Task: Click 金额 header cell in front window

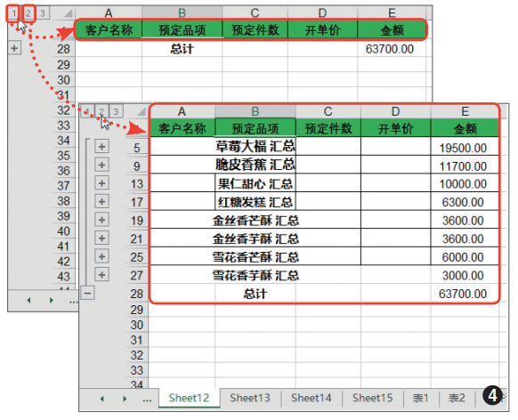Action: tap(465, 128)
